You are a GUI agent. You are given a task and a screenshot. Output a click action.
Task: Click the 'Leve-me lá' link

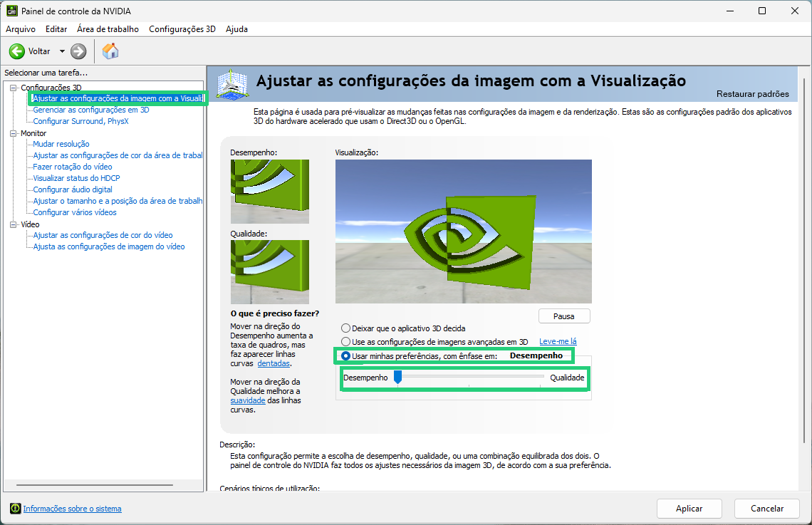(558, 342)
